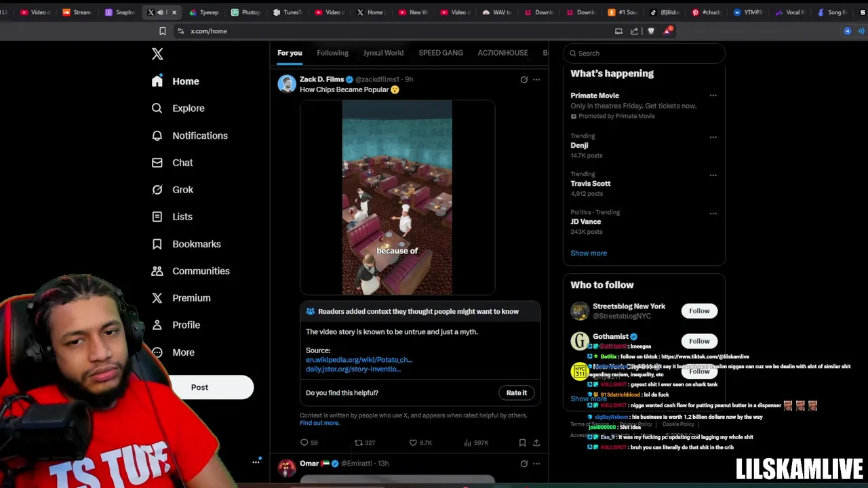Screen dimensions: 868x488
Task: Open options for JD Vance trend
Action: tap(713, 213)
